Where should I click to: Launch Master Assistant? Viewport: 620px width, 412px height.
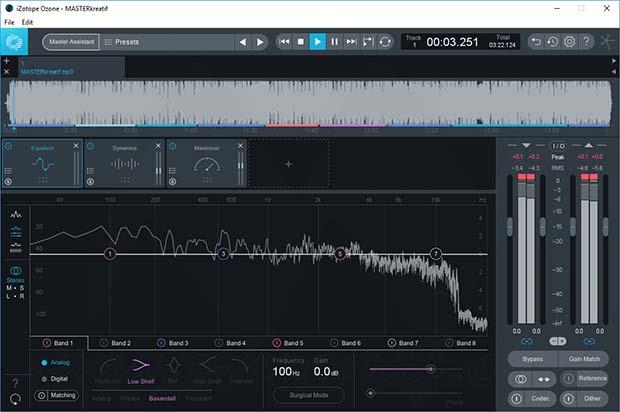pos(71,42)
